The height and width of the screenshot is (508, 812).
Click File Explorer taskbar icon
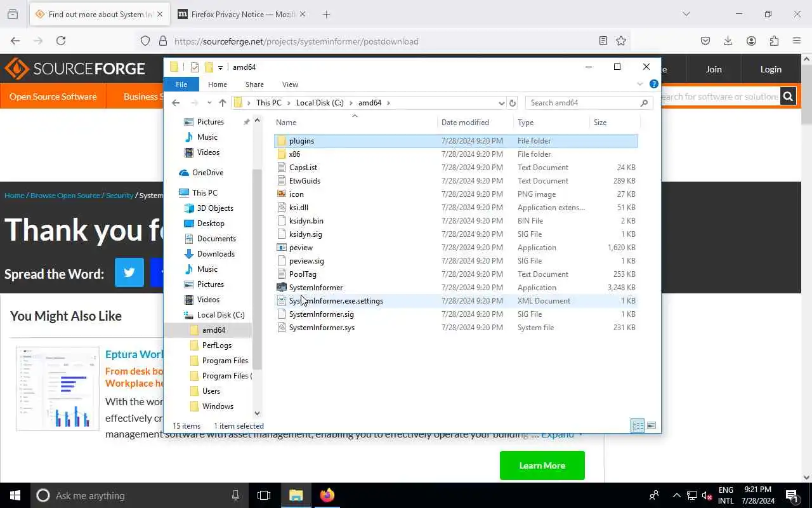296,495
